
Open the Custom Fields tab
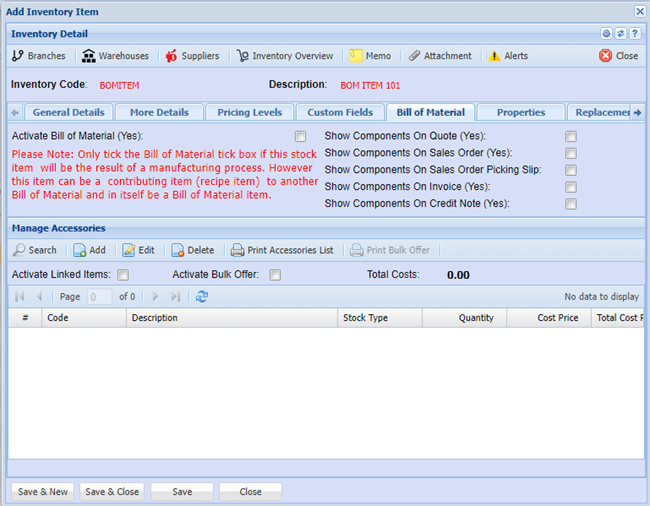coord(340,113)
